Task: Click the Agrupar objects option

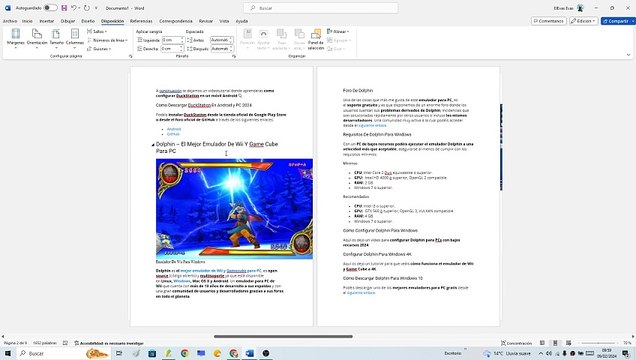Action: pos(339,40)
